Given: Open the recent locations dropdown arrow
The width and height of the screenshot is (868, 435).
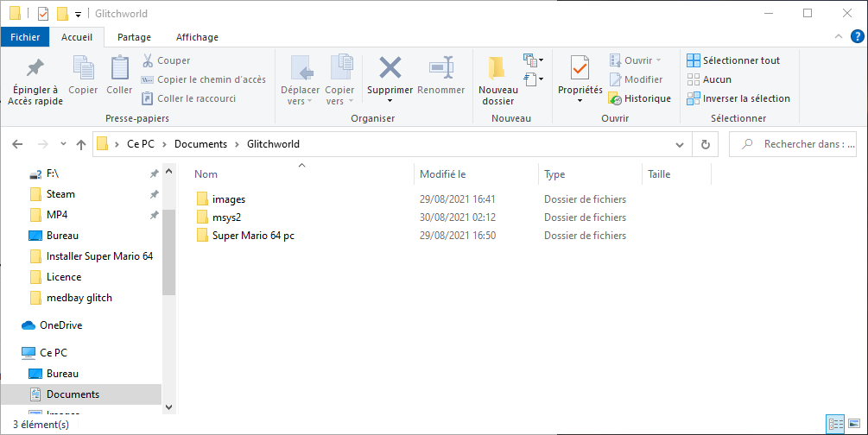Looking at the screenshot, I should coord(61,144).
